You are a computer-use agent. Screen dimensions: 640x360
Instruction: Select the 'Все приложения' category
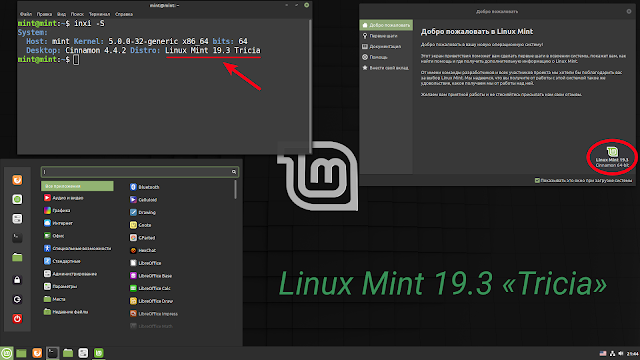[77, 186]
